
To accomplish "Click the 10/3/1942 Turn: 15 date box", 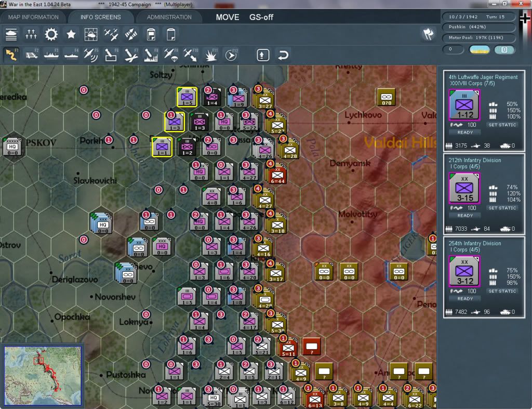I will pyautogui.click(x=478, y=17).
